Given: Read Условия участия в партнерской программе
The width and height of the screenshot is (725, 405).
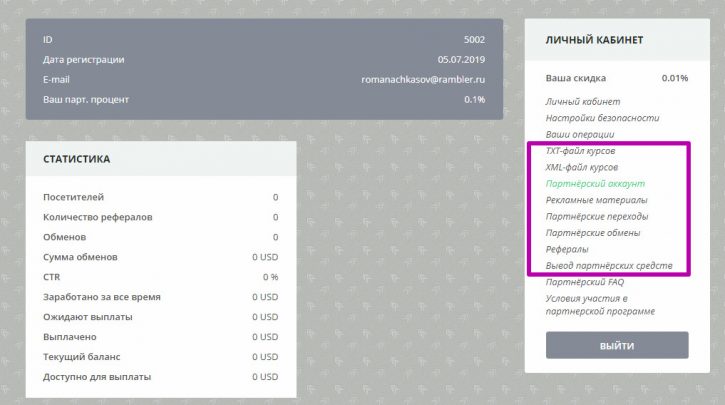Looking at the screenshot, I should [x=600, y=305].
